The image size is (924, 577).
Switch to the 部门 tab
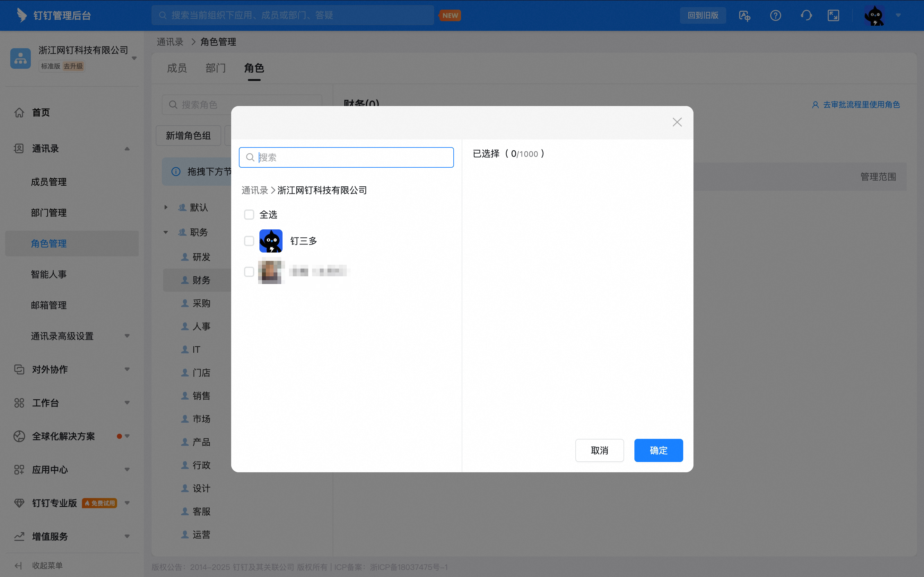click(215, 68)
